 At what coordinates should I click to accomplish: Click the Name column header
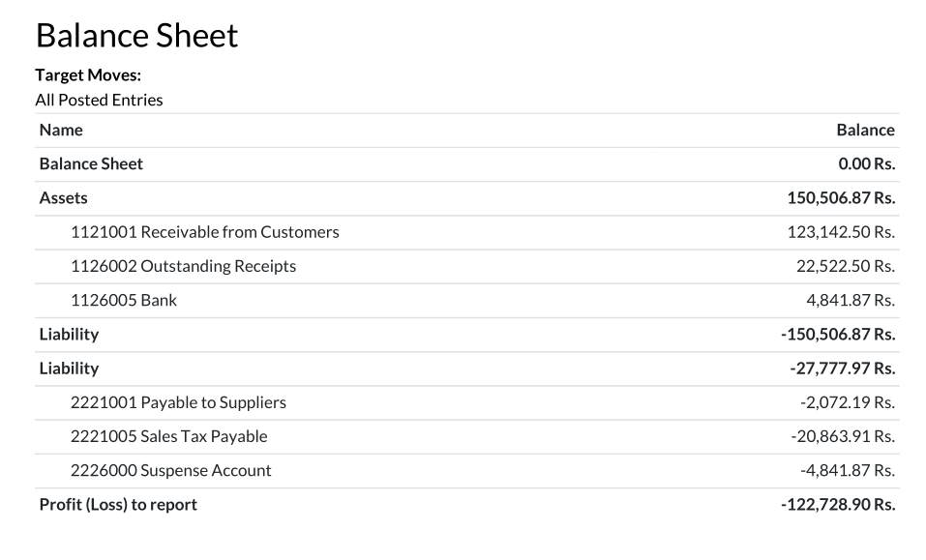tap(61, 130)
